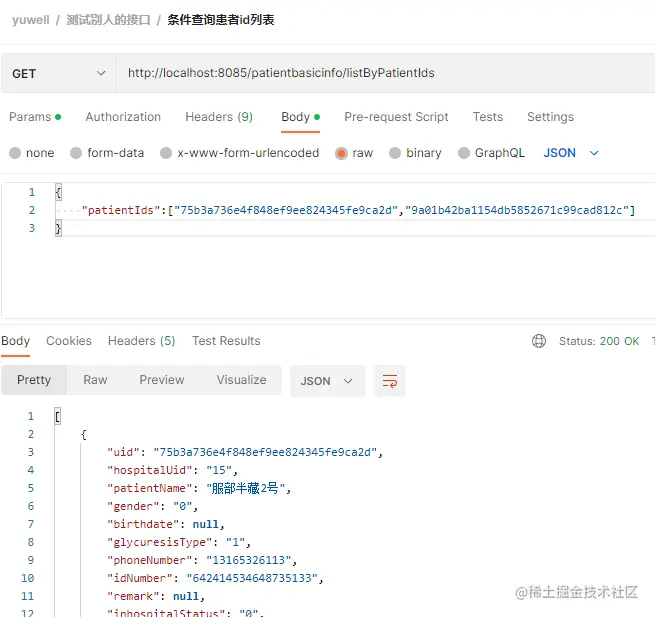
Task: Click the "idNumber" response line
Action: [215, 578]
